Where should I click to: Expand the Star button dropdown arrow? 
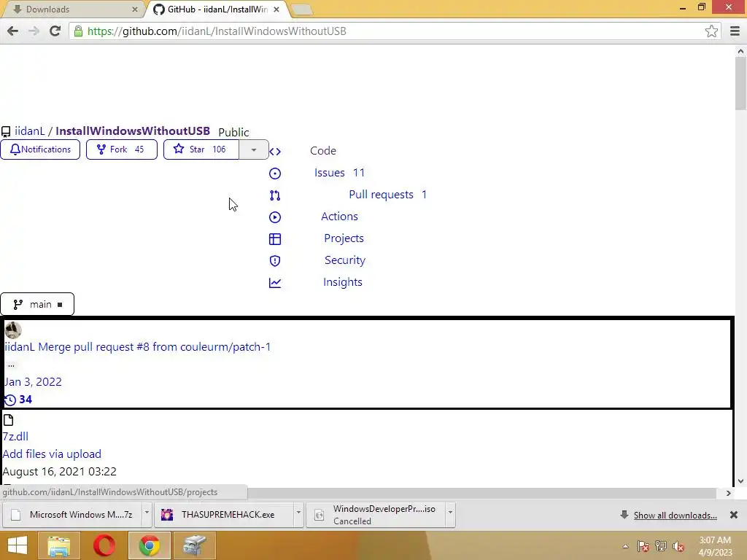pyautogui.click(x=253, y=149)
